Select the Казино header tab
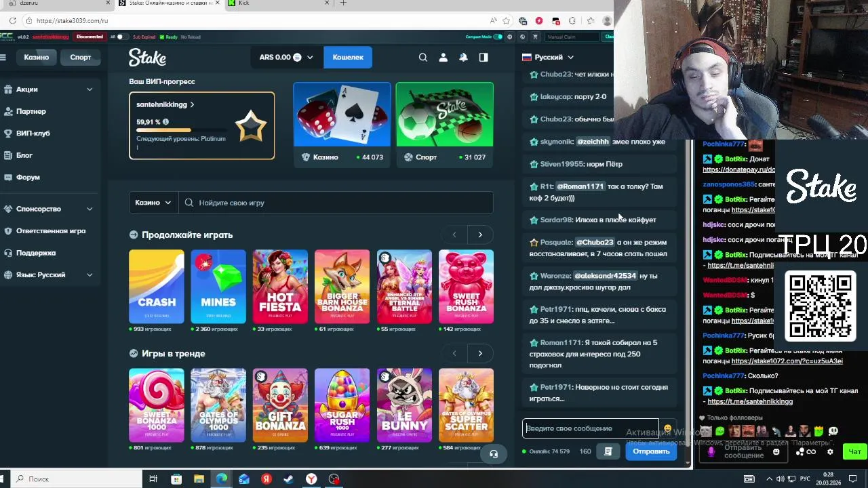The image size is (868, 488). coord(37,58)
